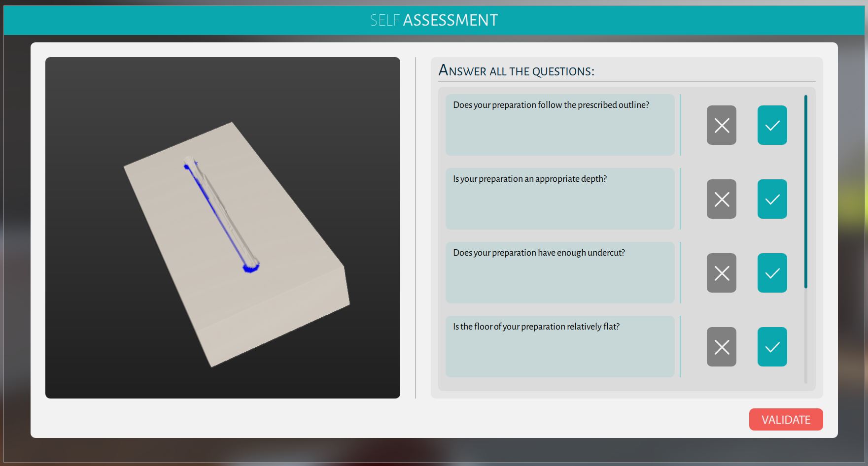868x466 pixels.
Task: Click the VALIDATE button
Action: [x=786, y=420]
